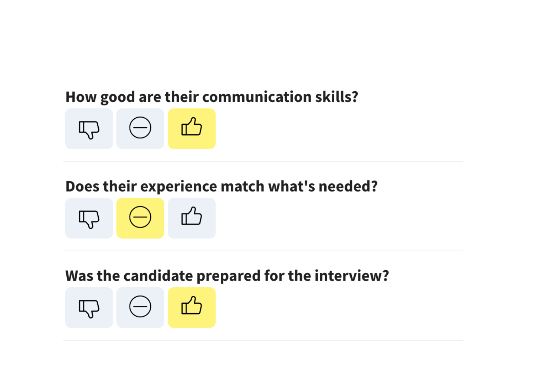Click the "How good are their communication skills?" heading

(212, 97)
